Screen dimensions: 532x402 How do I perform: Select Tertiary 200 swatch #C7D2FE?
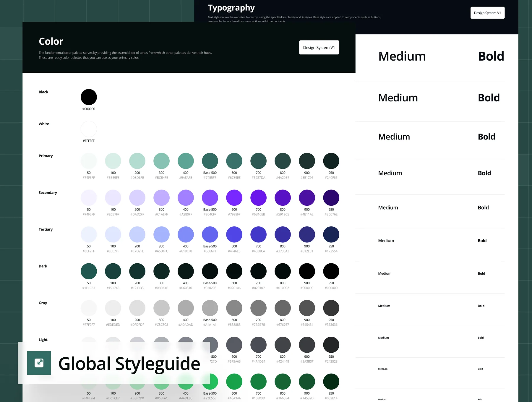point(137,234)
